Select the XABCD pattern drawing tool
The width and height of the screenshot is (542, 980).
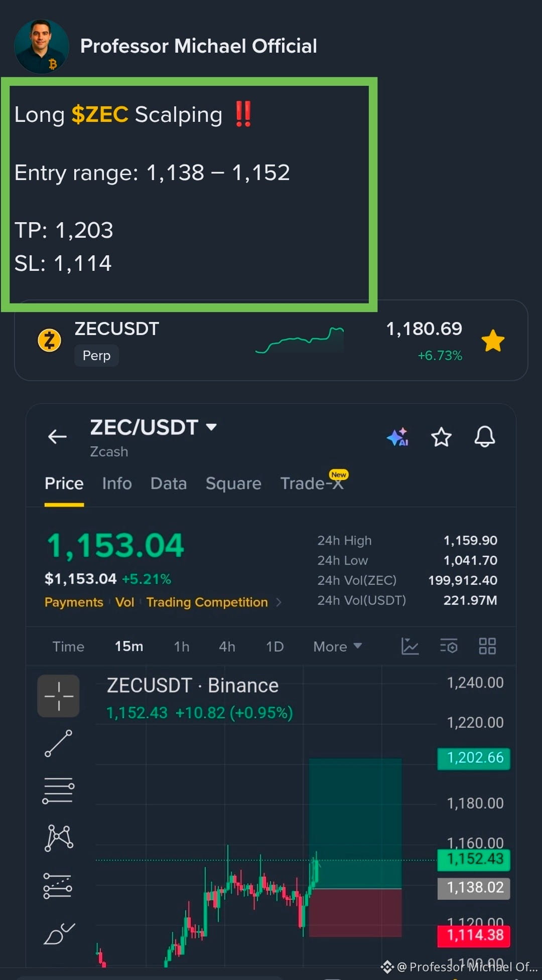point(59,838)
